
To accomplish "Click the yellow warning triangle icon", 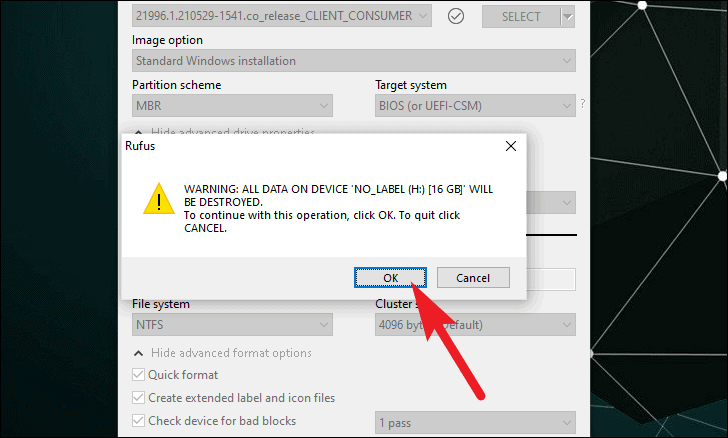I will [159, 199].
